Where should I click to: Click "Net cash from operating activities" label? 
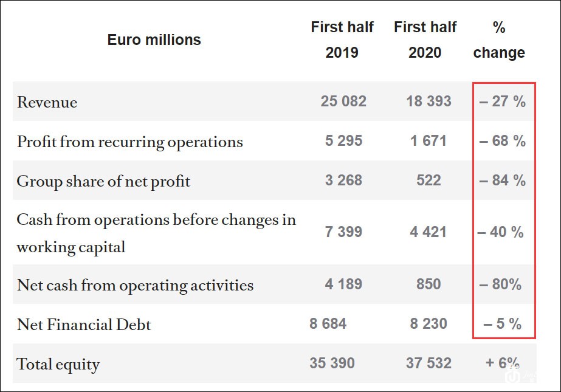tap(135, 285)
